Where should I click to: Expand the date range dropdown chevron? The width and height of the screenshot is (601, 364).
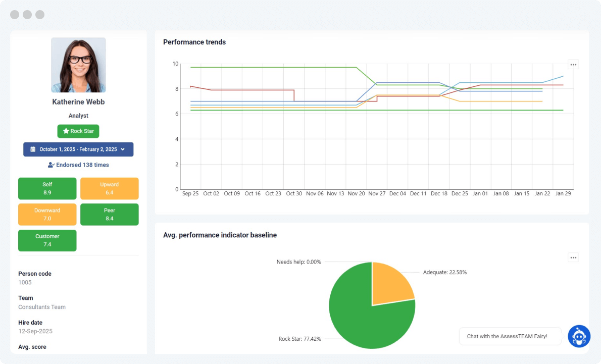coord(123,149)
